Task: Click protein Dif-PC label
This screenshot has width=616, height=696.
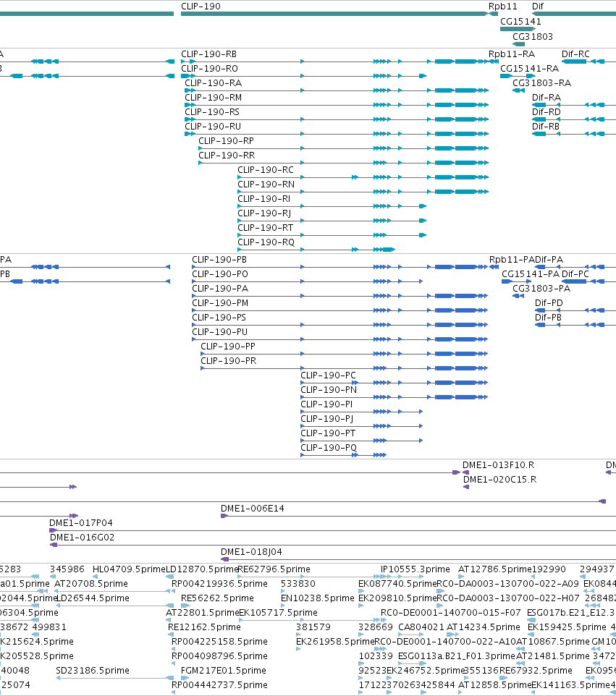Action: click(x=575, y=274)
